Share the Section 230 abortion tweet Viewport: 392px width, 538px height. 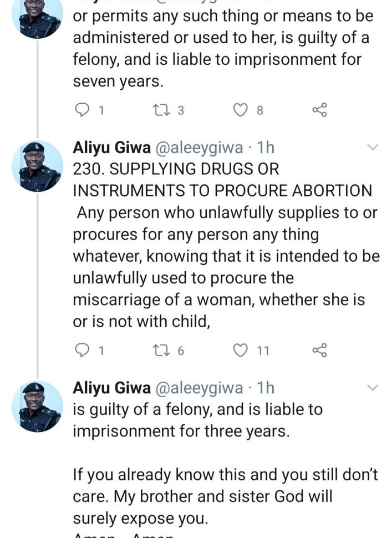pos(320,350)
